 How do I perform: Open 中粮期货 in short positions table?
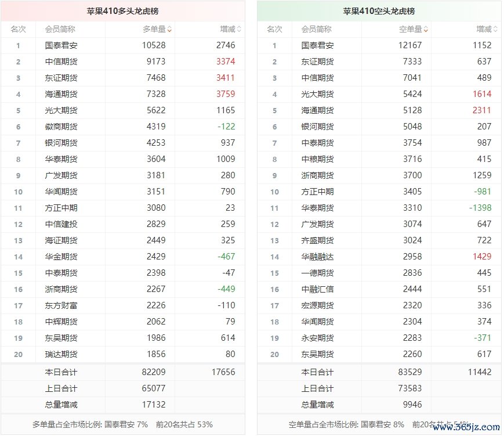click(x=317, y=159)
